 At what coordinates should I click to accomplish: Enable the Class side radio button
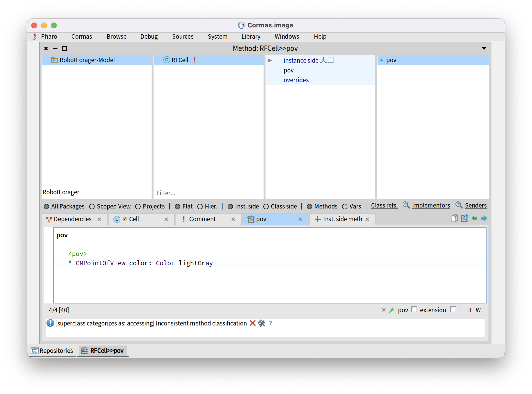click(266, 207)
